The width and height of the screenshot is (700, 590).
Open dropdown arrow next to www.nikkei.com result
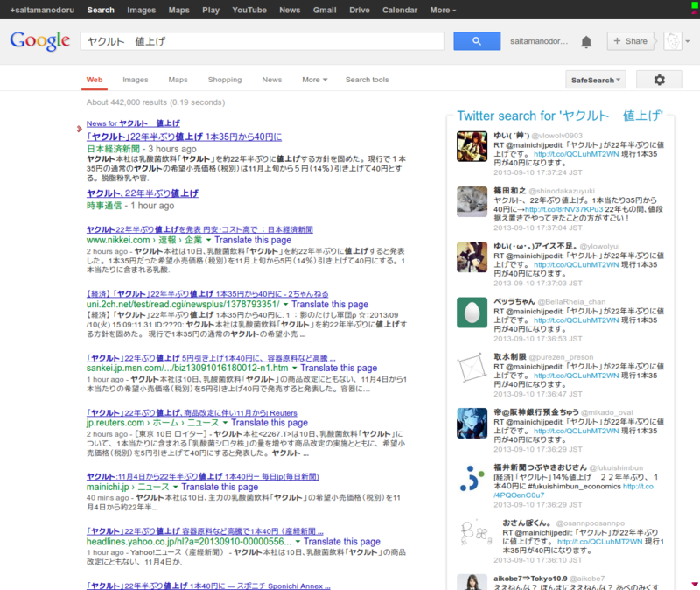208,240
